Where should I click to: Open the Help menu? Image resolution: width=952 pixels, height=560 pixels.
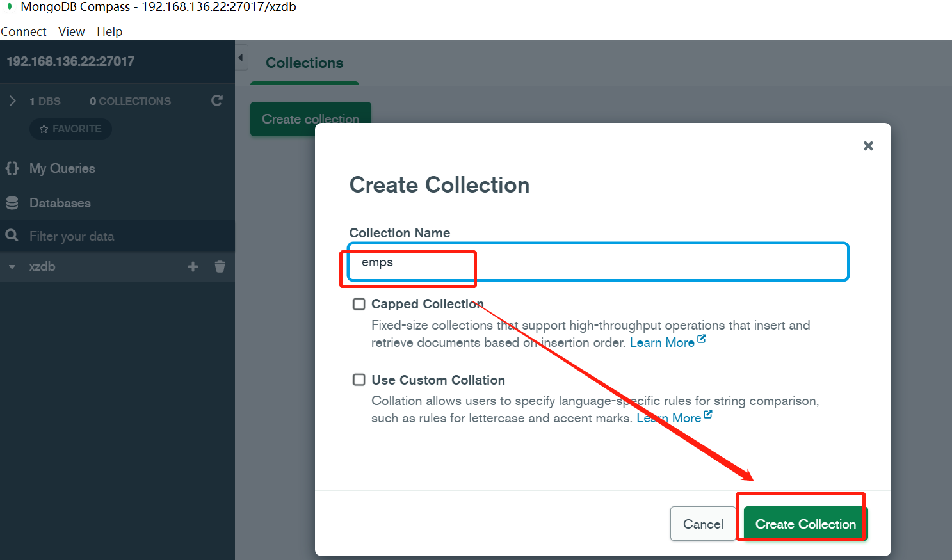[x=109, y=31]
